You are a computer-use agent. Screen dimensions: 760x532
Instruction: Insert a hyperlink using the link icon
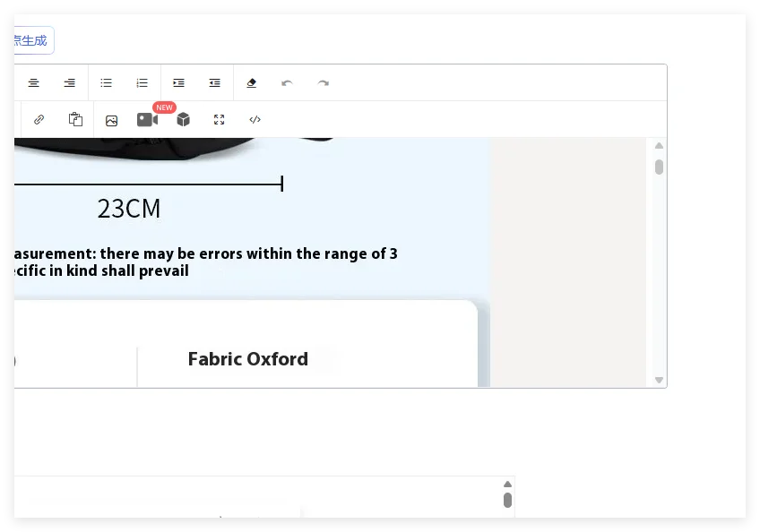tap(39, 120)
